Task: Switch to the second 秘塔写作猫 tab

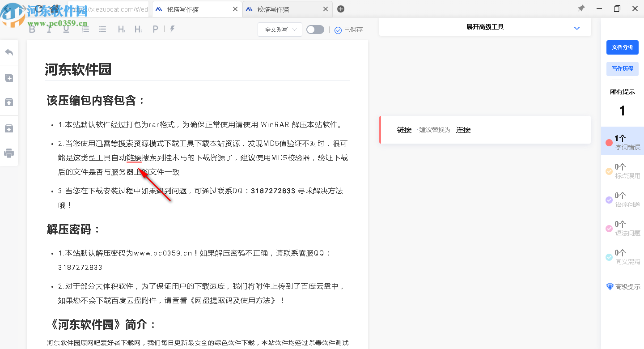Action: tap(287, 9)
